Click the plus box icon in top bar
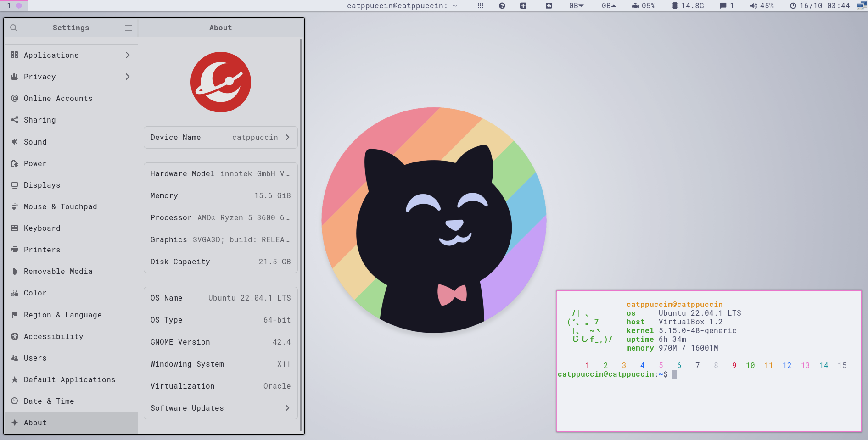Image resolution: width=868 pixels, height=440 pixels. coord(523,6)
